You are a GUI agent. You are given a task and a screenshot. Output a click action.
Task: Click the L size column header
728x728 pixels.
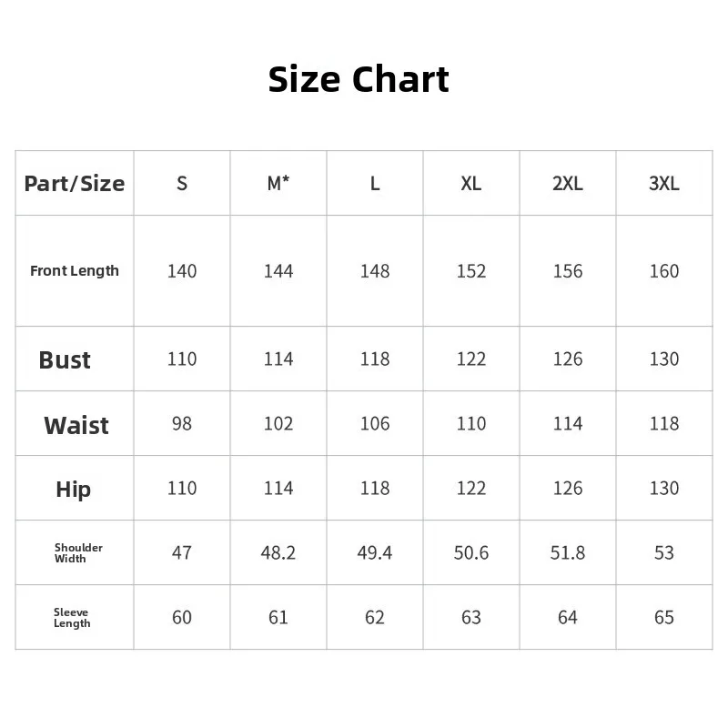click(x=375, y=183)
